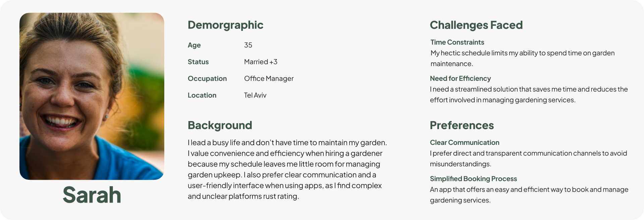Viewport: 644px width, 220px height.
Task: Click the age value 35
Action: (248, 45)
